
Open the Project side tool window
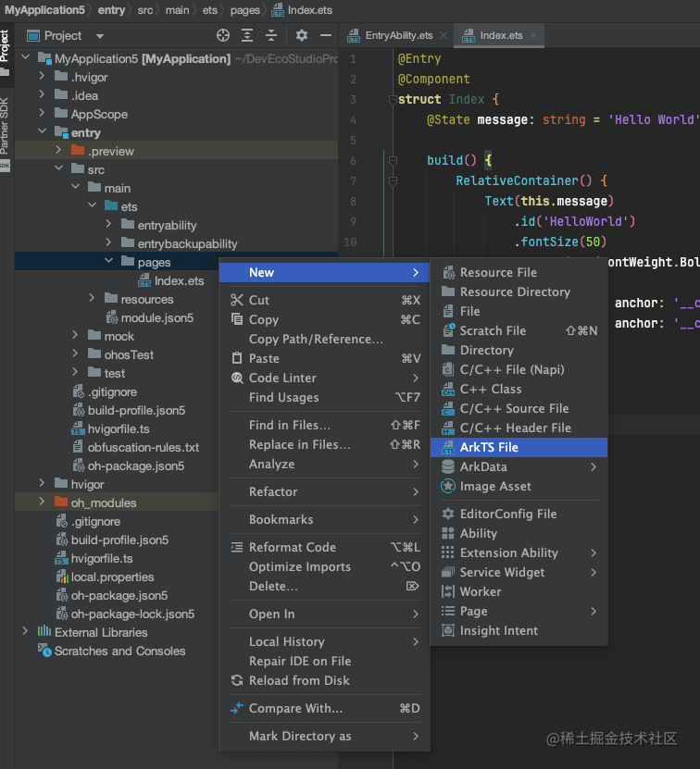pos(5,51)
